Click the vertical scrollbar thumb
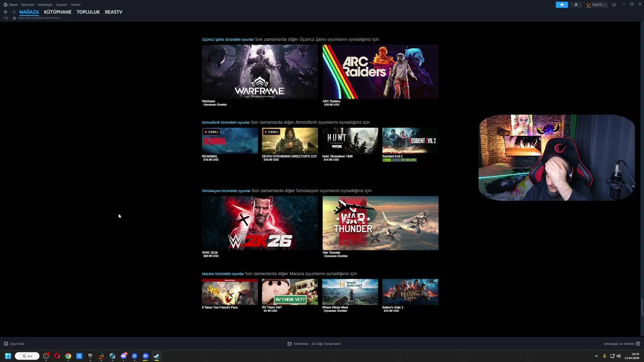Viewport: 644px width, 362px height. [642, 308]
